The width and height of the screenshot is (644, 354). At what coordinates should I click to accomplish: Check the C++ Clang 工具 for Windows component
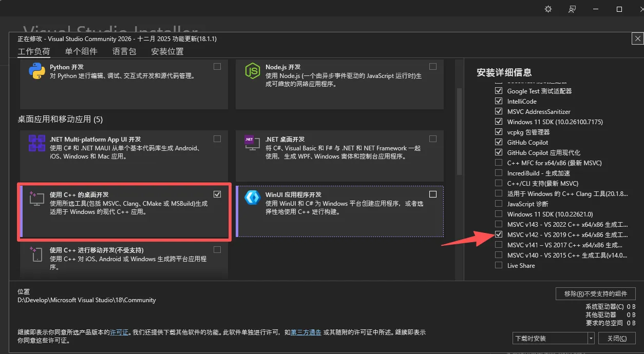[x=499, y=193]
